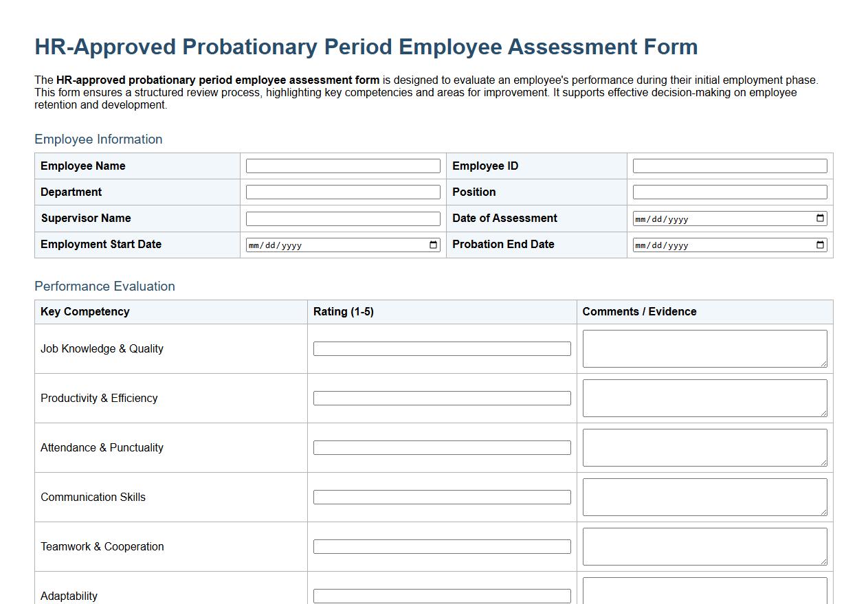Click the Productivity & Efficiency comments box
This screenshot has width=868, height=604.
click(704, 398)
